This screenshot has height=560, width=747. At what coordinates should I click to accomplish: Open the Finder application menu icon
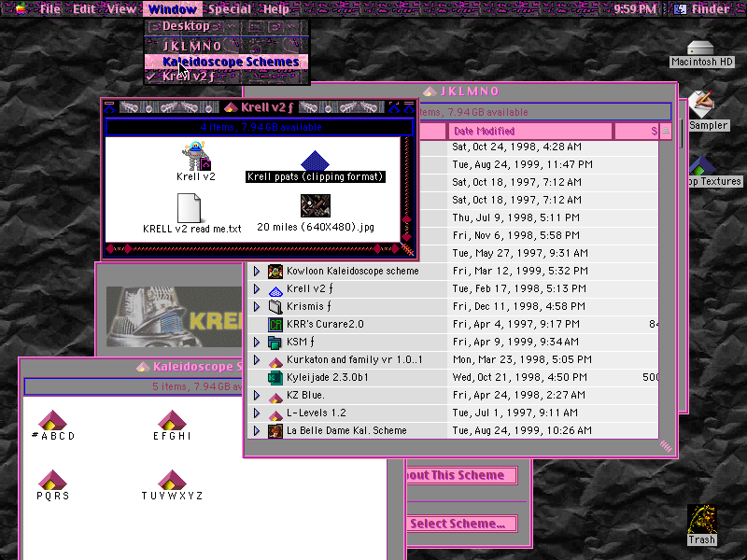pos(681,8)
